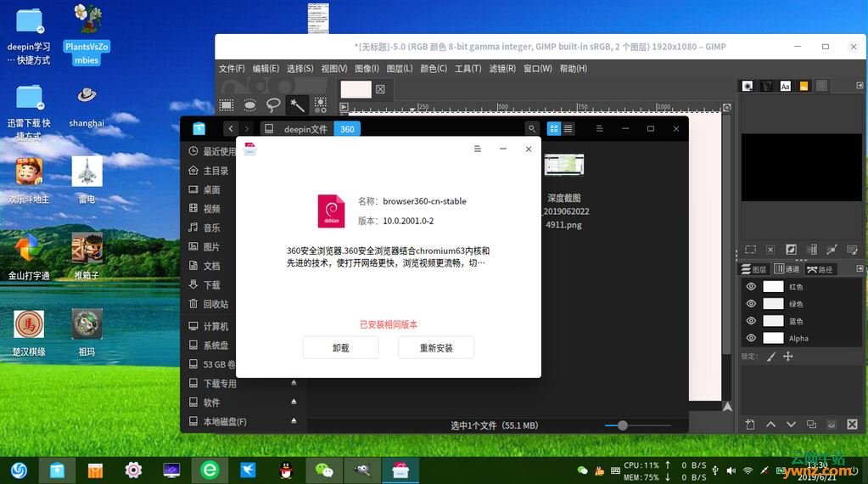
Task: Switch file manager to list view
Action: click(568, 128)
